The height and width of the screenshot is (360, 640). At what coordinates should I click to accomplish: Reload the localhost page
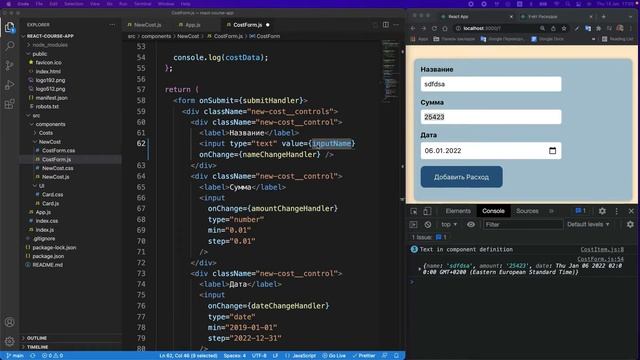pyautogui.click(x=434, y=29)
